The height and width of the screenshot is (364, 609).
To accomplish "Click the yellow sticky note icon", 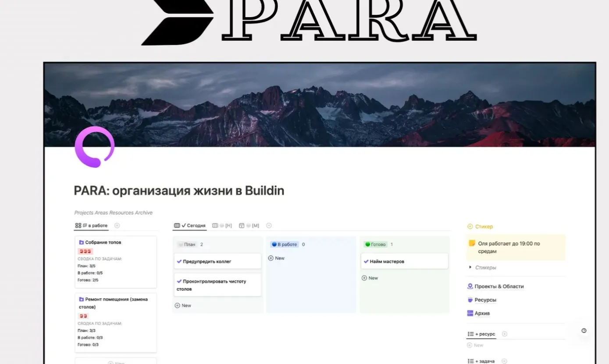I will 472,243.
